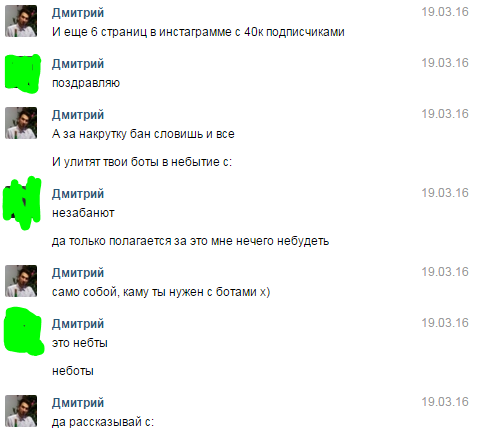The height and width of the screenshot is (435, 481).
Task: Select the lone 'неботы' message
Action: pos(73,371)
